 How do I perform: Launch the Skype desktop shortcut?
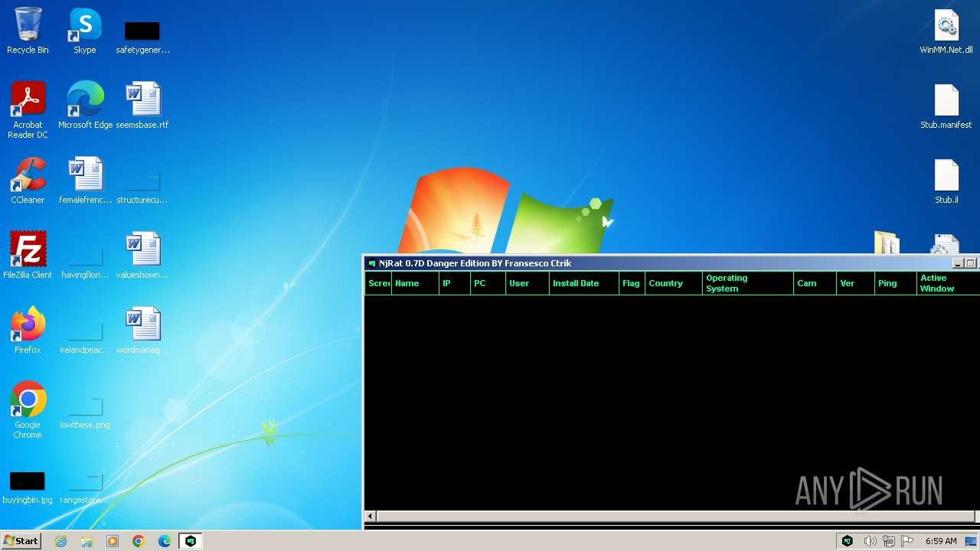84,31
